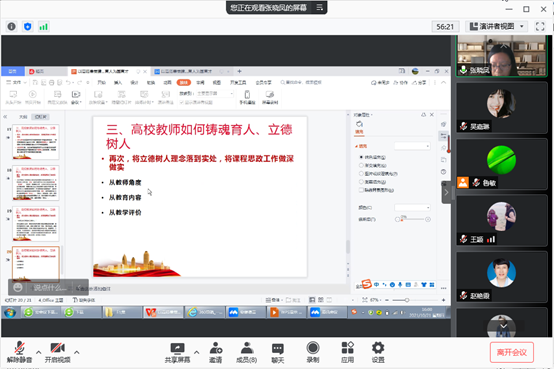Viewport: 554px width, 369px height.
Task: Open the 应用 apps icon
Action: pyautogui.click(x=348, y=353)
